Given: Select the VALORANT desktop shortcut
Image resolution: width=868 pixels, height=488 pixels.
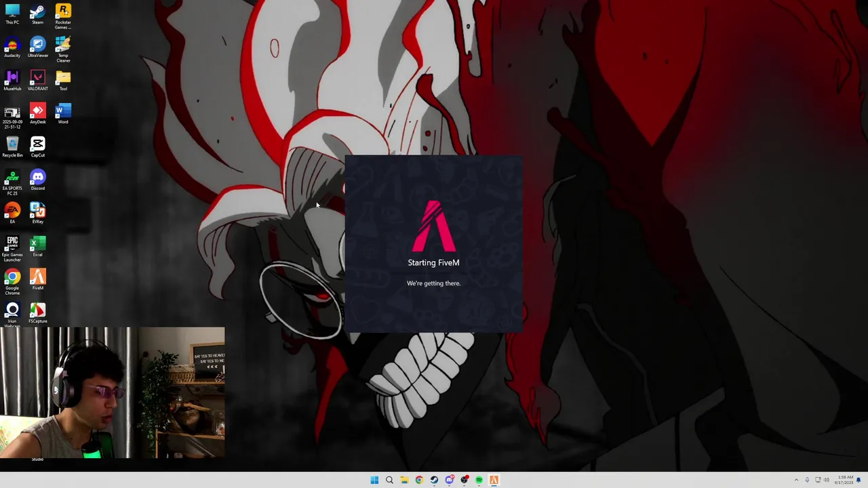Looking at the screenshot, I should pyautogui.click(x=37, y=81).
